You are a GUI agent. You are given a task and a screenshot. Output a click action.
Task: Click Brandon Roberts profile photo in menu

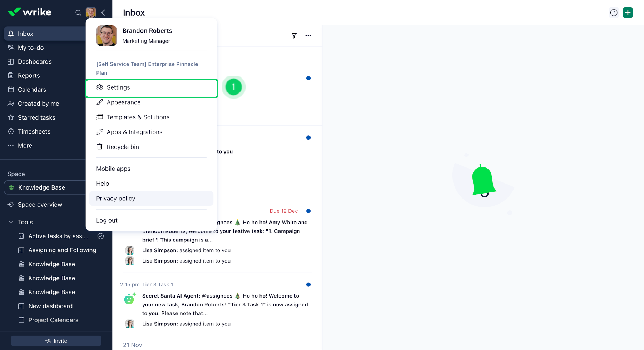[106, 36]
